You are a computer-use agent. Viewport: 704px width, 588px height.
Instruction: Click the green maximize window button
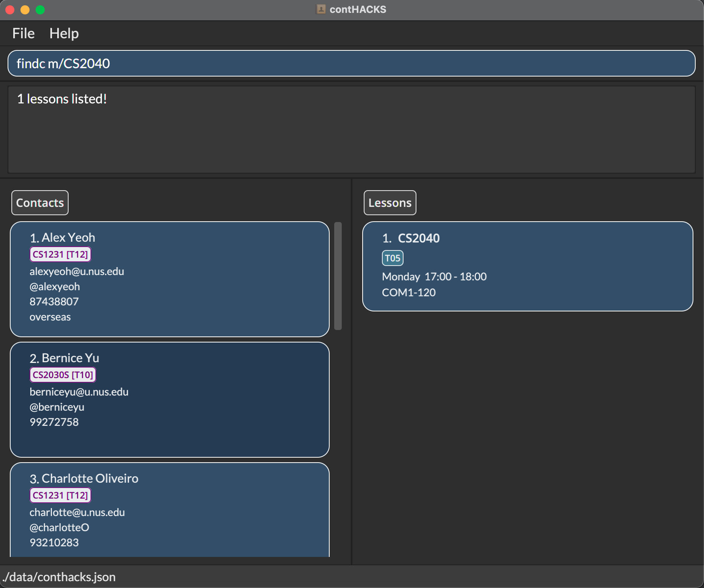pyautogui.click(x=40, y=9)
